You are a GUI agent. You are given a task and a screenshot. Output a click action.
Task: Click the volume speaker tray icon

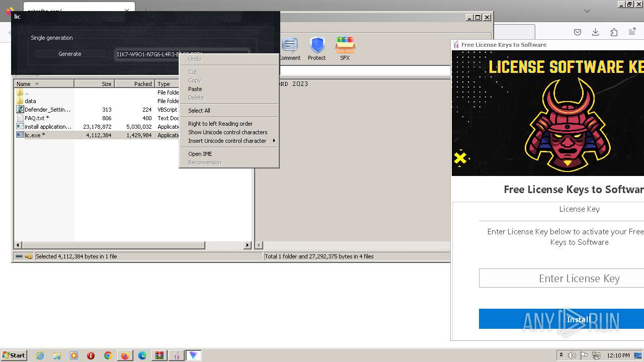(x=572, y=355)
